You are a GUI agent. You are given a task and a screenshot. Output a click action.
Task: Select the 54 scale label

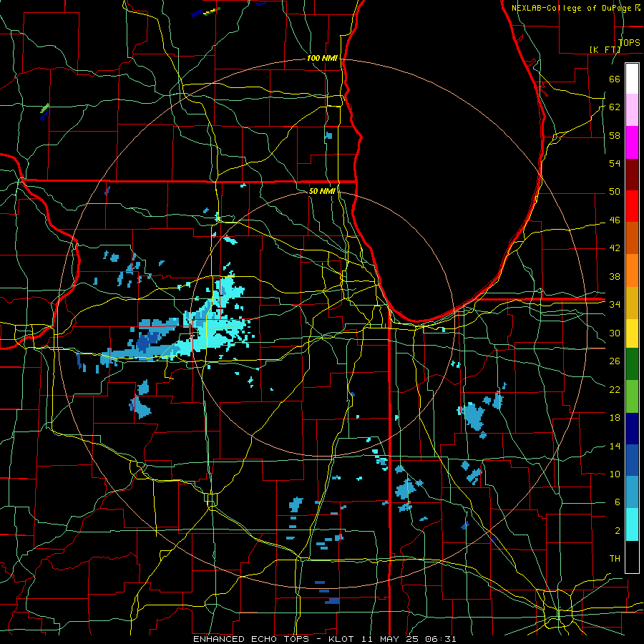coord(615,163)
